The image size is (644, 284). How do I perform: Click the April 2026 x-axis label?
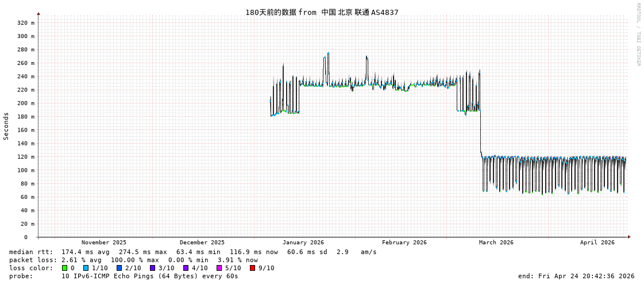point(597,243)
